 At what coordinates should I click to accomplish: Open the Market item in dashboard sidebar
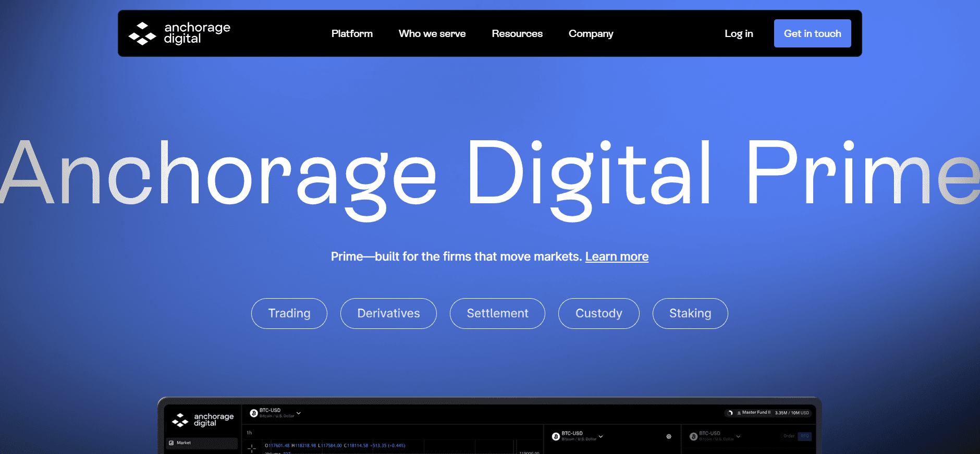[x=202, y=443]
